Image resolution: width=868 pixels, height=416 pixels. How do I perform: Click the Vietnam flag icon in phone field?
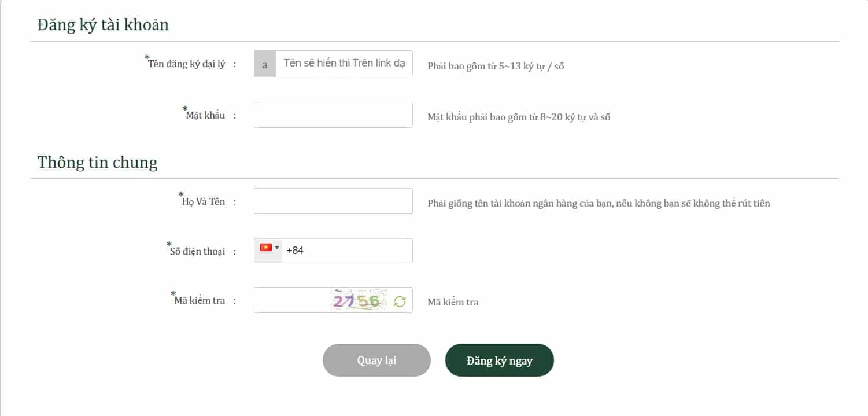(266, 248)
